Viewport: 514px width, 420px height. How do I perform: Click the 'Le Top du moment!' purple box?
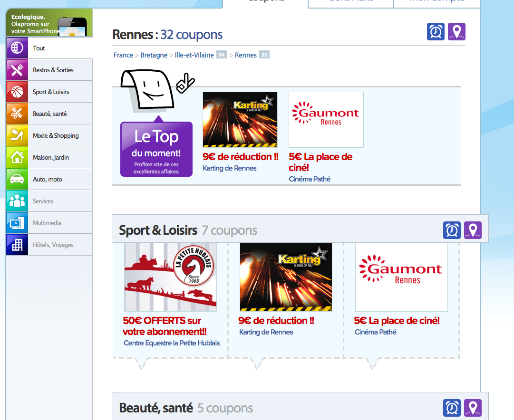tap(156, 149)
